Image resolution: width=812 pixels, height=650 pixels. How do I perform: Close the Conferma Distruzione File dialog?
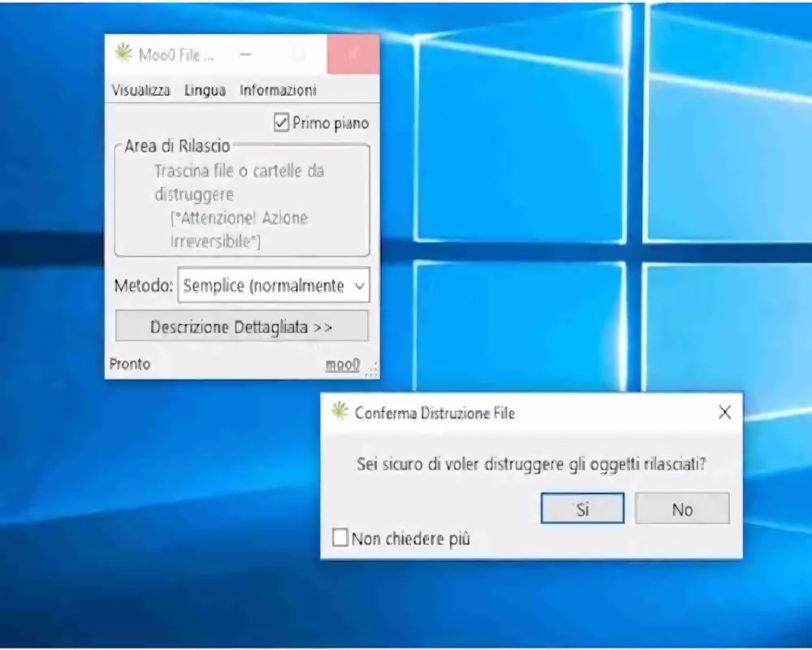(725, 413)
